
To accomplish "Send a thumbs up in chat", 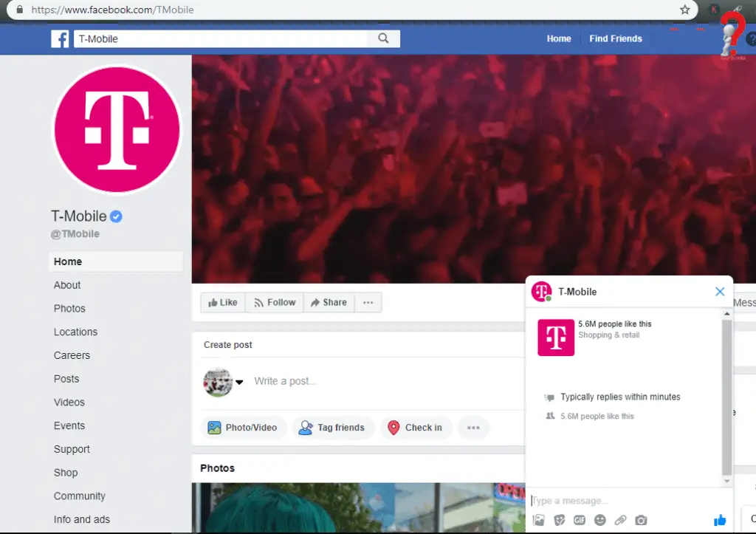I will click(720, 520).
